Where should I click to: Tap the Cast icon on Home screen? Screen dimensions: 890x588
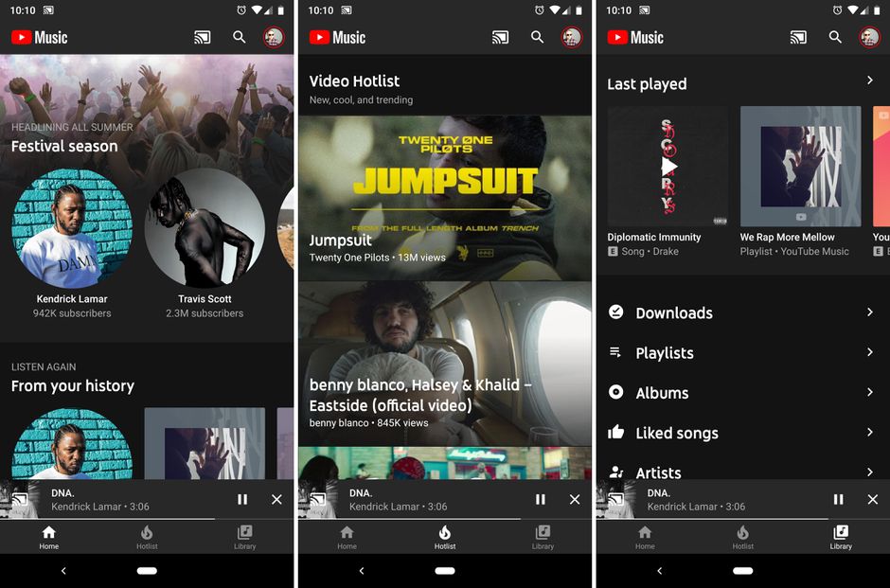(x=202, y=38)
